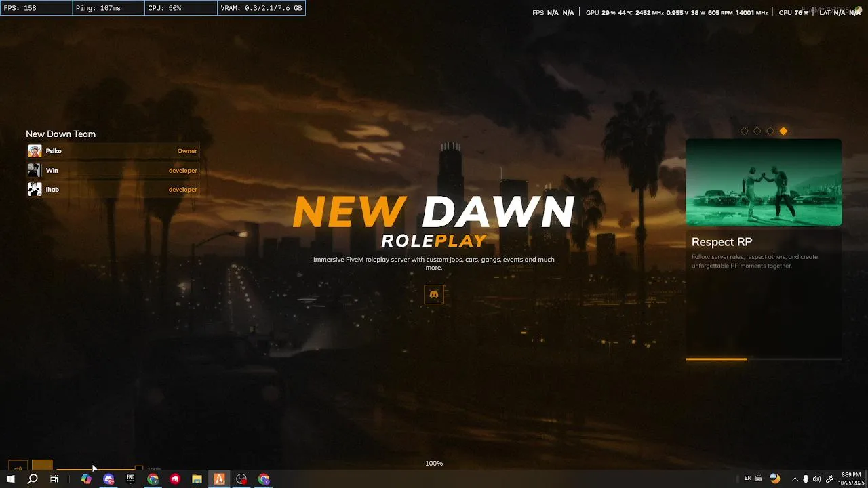Select the third carousel dot indicator
This screenshot has height=488, width=868.
[770, 131]
